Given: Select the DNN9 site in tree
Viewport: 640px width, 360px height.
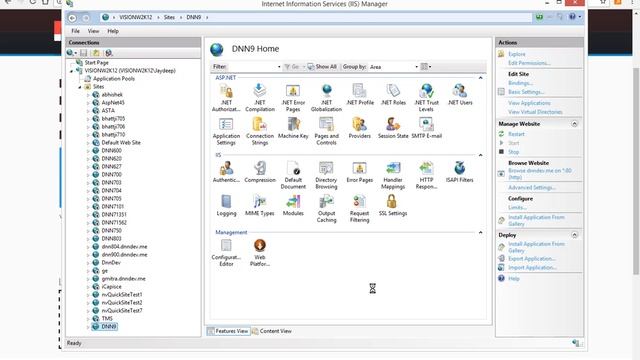Looking at the screenshot, I should [x=109, y=327].
